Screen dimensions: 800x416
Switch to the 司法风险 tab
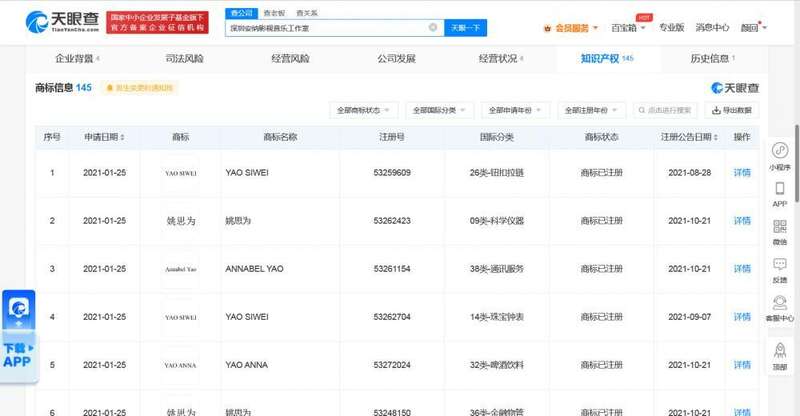click(x=184, y=59)
